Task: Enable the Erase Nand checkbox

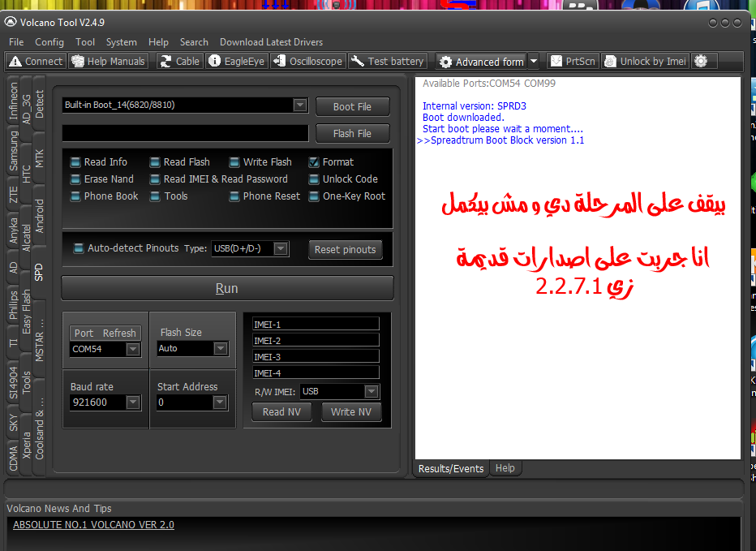Action: 75,179
